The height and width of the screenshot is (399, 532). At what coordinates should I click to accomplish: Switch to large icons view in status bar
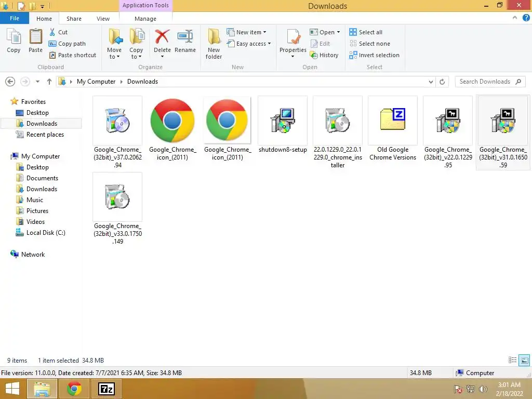point(524,360)
